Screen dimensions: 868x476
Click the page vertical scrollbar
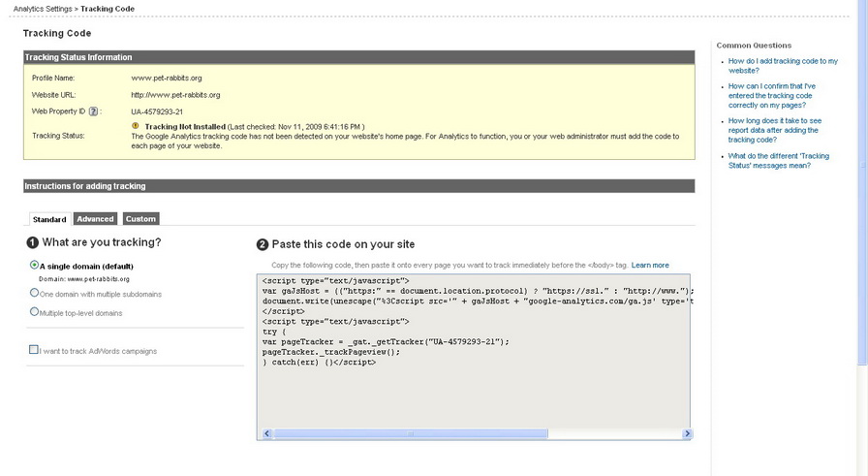click(862, 183)
